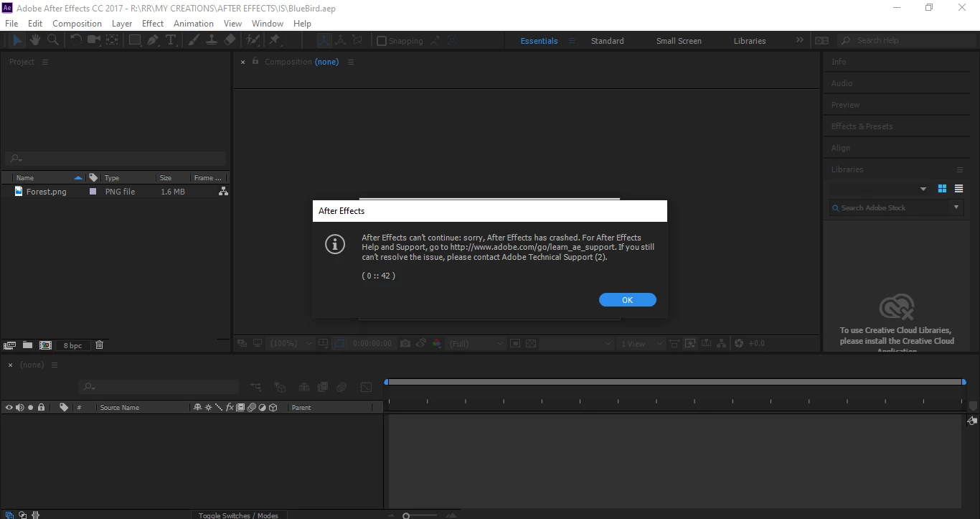This screenshot has width=980, height=519.
Task: Select the Rotation tool
Action: coord(75,40)
